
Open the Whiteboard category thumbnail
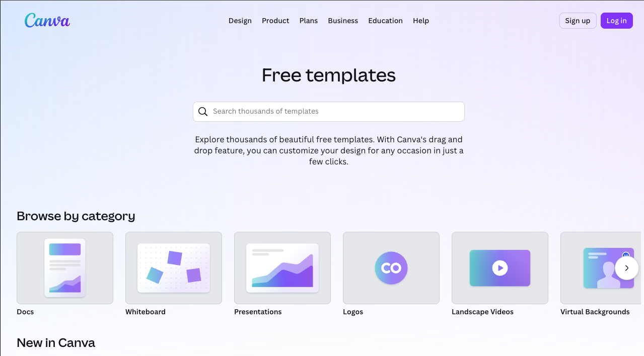(174, 268)
